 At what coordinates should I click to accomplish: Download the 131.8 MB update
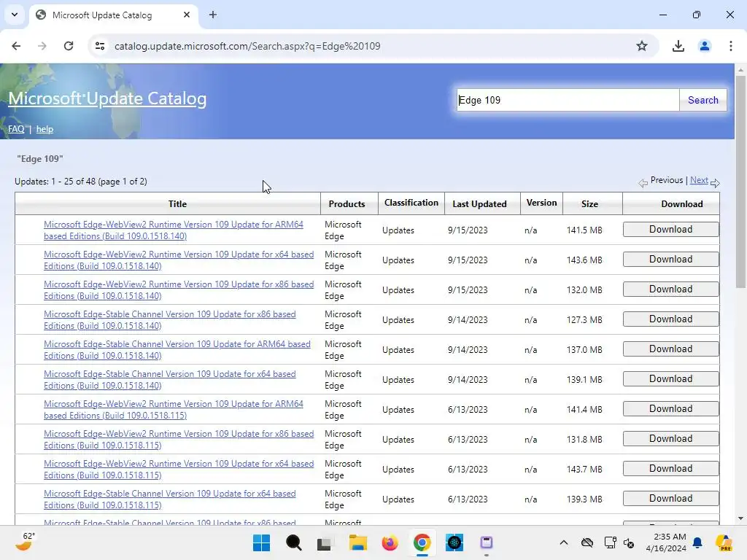671,438
